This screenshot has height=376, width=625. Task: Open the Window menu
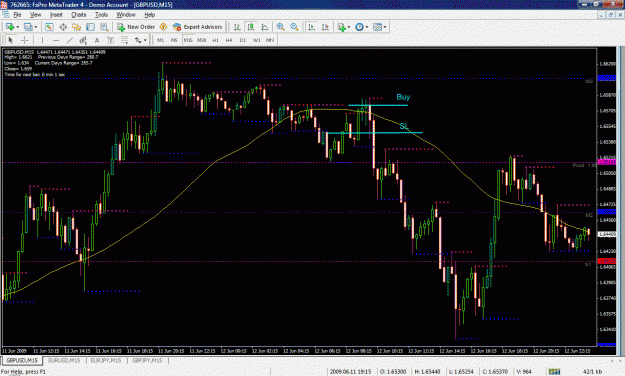coord(126,15)
